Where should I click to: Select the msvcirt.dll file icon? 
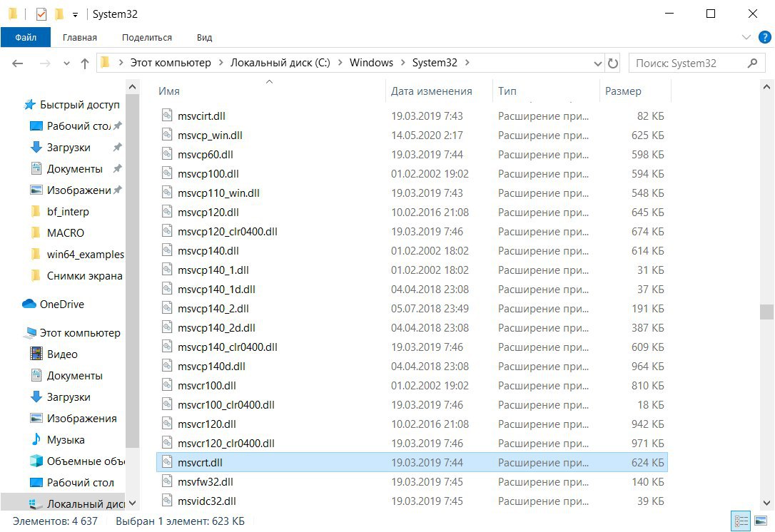[x=167, y=115]
